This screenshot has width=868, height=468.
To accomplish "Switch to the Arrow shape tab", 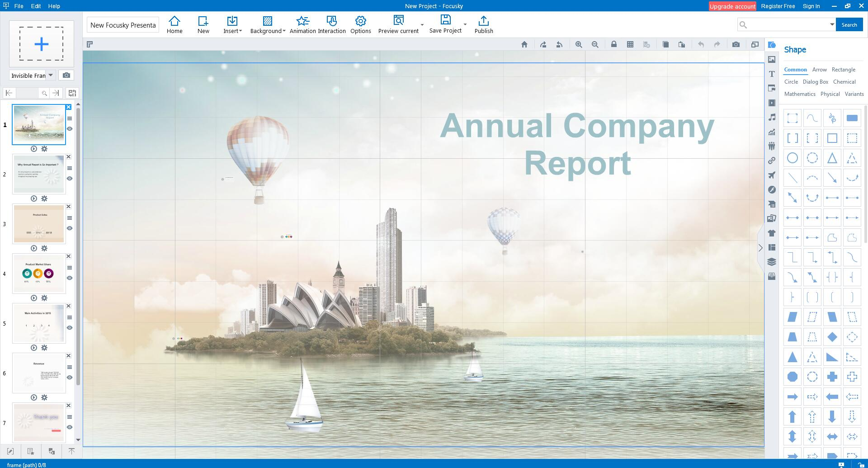I will click(819, 70).
